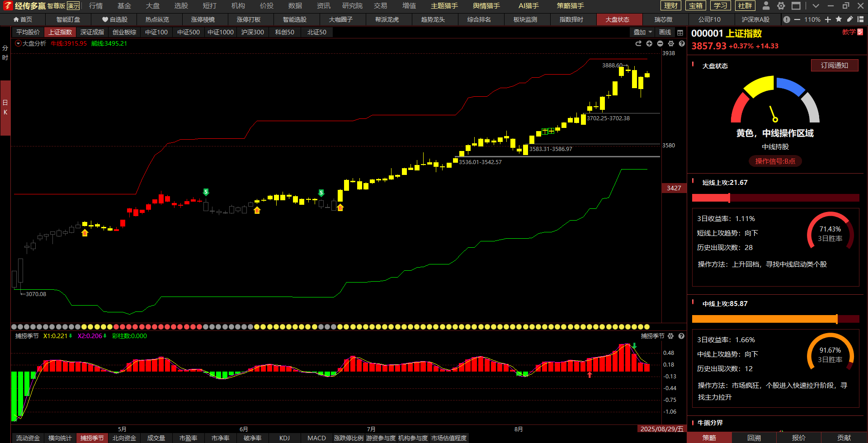Open the 叠加 overlay dropdown
This screenshot has height=443, width=868.
642,32
